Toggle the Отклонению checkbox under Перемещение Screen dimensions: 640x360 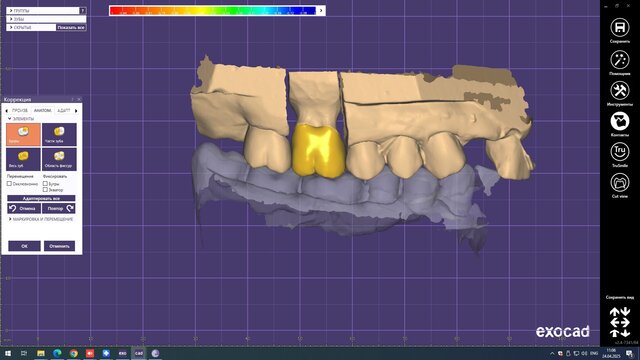(9, 184)
